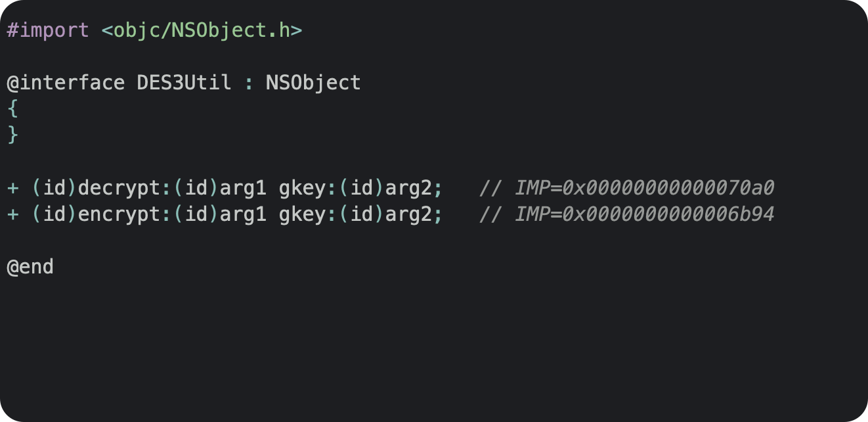
Task: Click the NSObject superclass name after the colon
Action: tap(313, 83)
